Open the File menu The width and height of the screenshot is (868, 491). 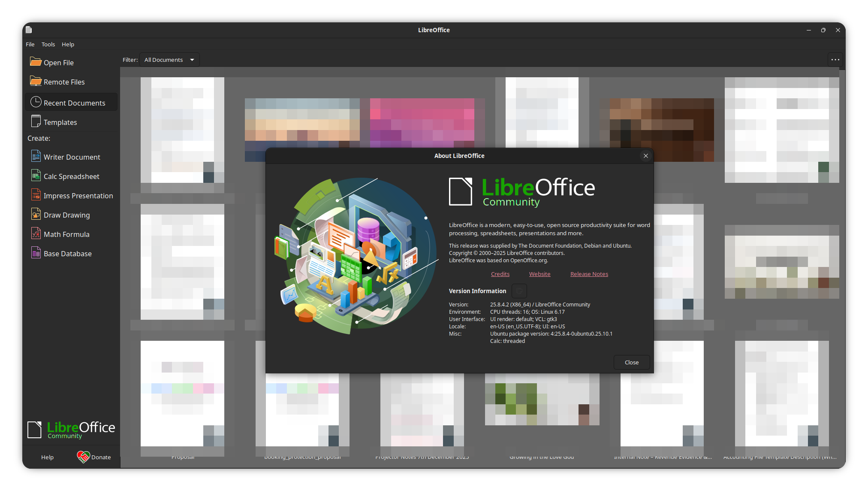pyautogui.click(x=30, y=44)
